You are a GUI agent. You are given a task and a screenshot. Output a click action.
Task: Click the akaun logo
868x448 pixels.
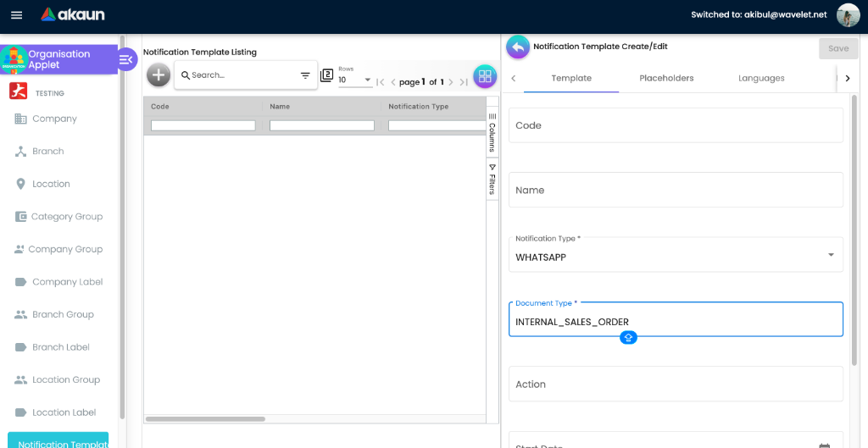[x=73, y=14]
